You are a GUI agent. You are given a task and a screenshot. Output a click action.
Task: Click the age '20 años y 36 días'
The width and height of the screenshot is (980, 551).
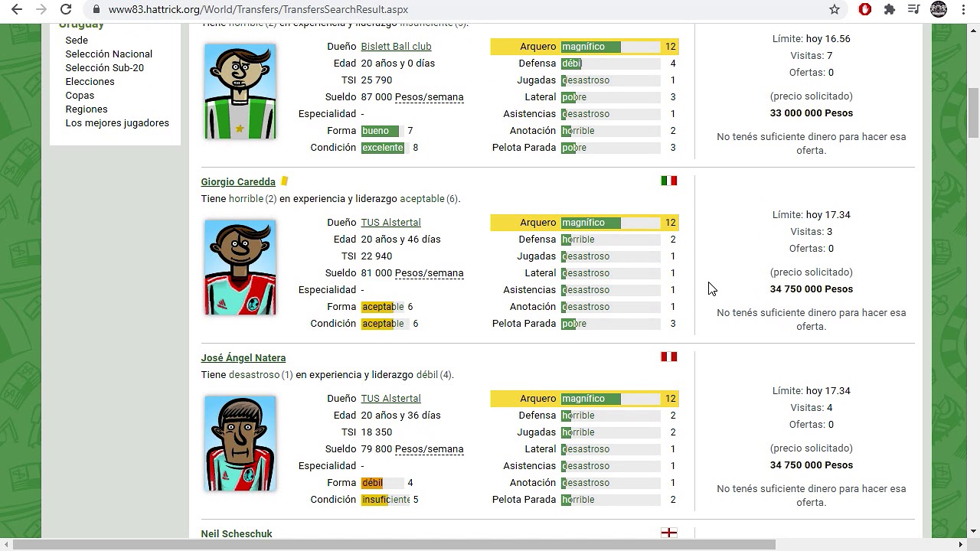coord(401,415)
